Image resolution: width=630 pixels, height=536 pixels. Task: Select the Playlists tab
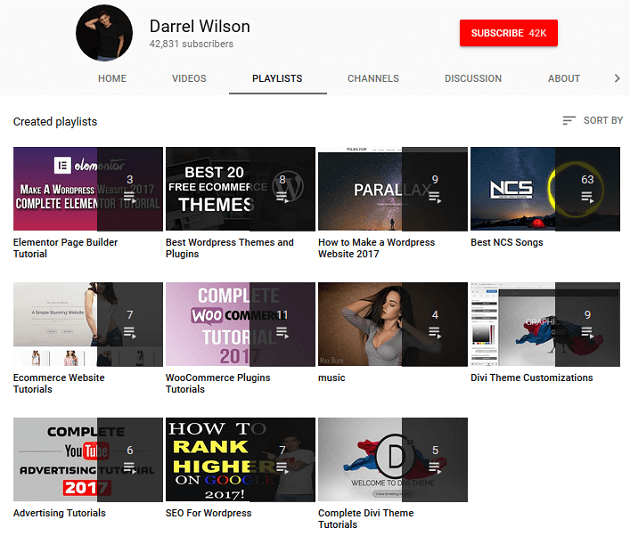(x=277, y=78)
